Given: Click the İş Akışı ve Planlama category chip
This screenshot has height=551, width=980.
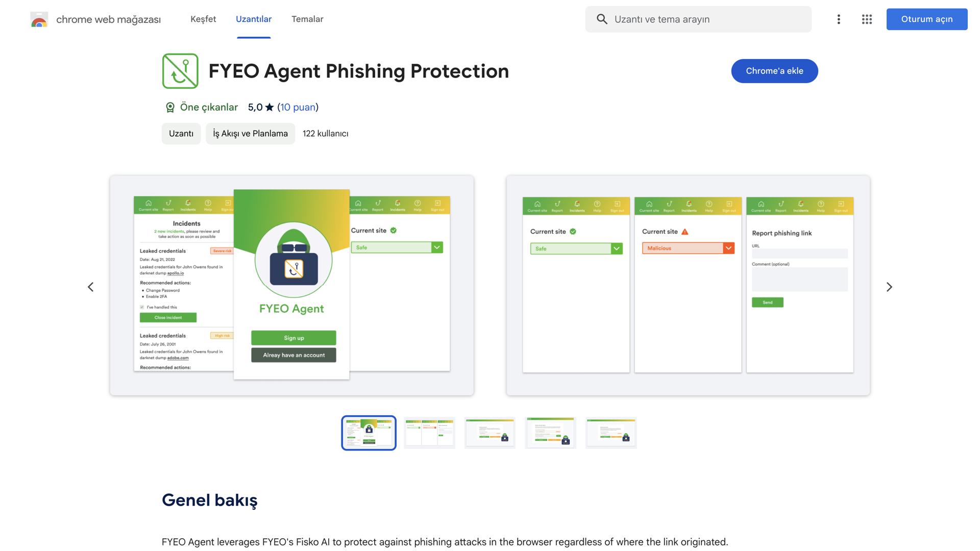Looking at the screenshot, I should [x=250, y=134].
